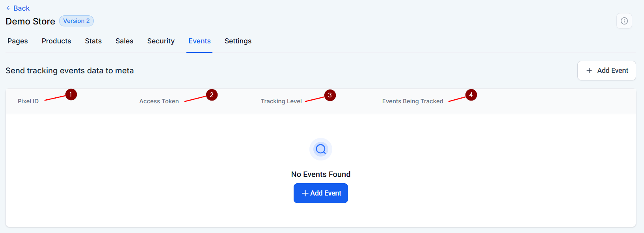
Task: Click the 'Send tracking events data to meta' heading
Action: [x=70, y=71]
